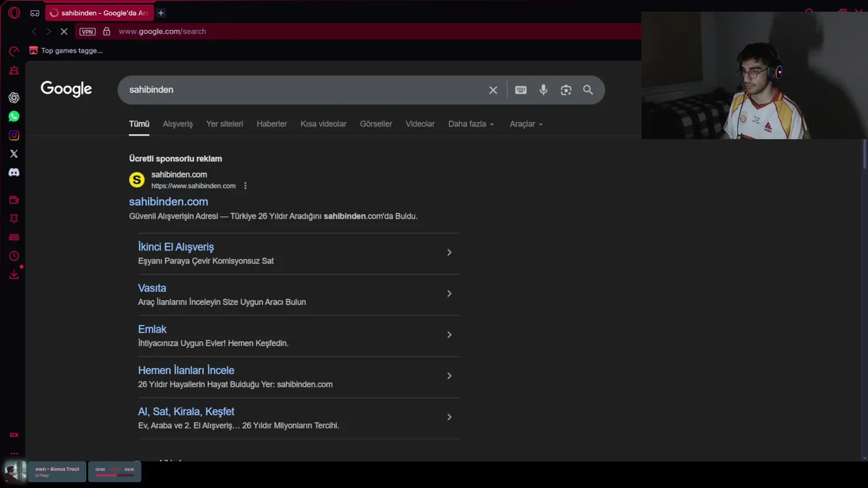Open the Emlak sitelink

pos(152,329)
